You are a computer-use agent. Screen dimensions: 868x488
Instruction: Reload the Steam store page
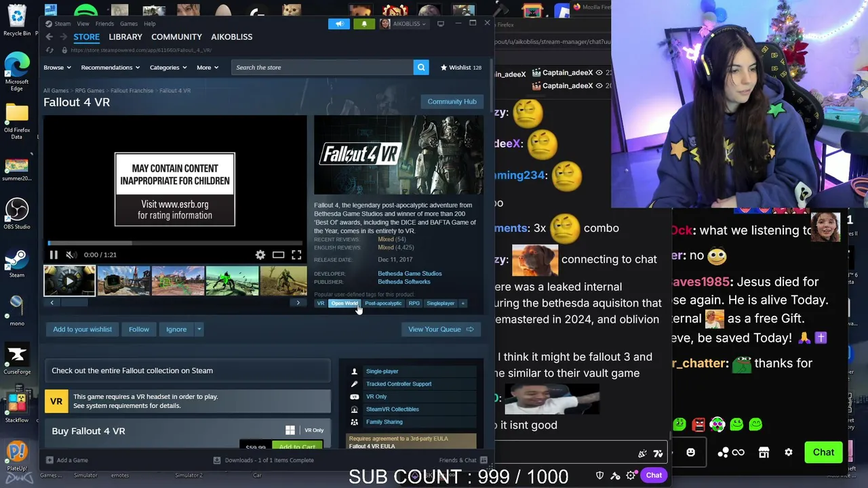click(x=50, y=50)
